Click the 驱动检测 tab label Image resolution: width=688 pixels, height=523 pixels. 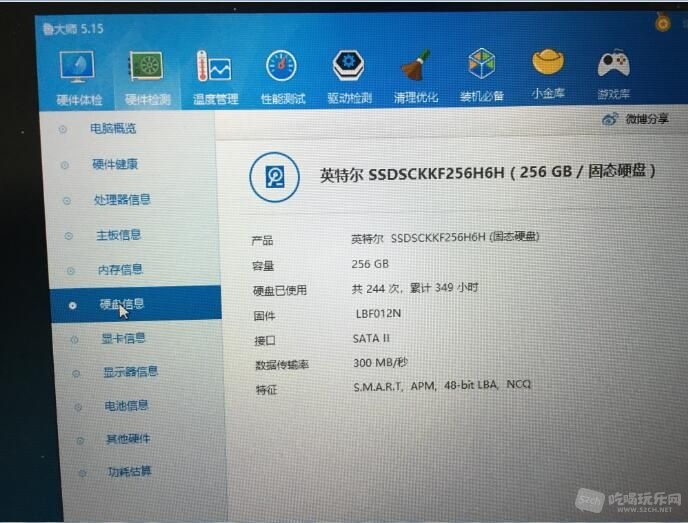pyautogui.click(x=350, y=98)
